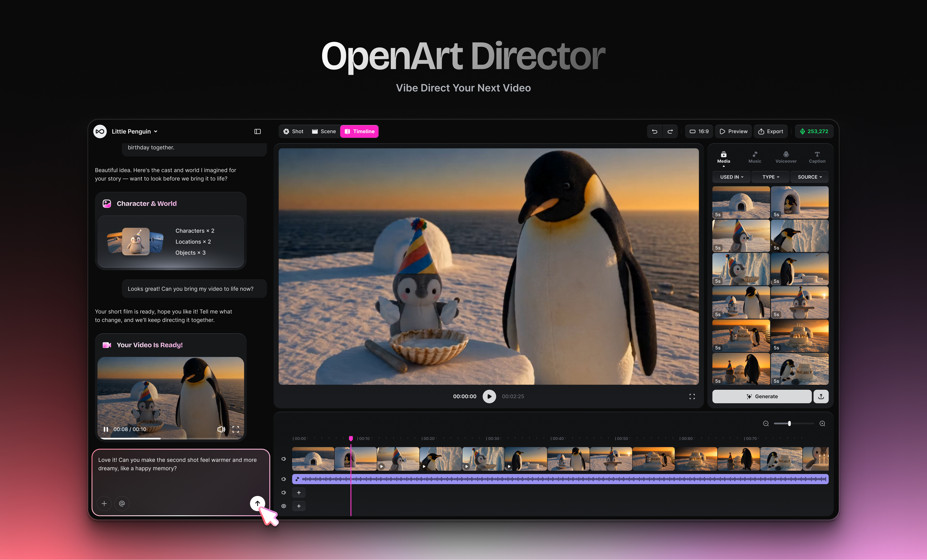Click the Export button
The height and width of the screenshot is (560, 927).
(770, 131)
